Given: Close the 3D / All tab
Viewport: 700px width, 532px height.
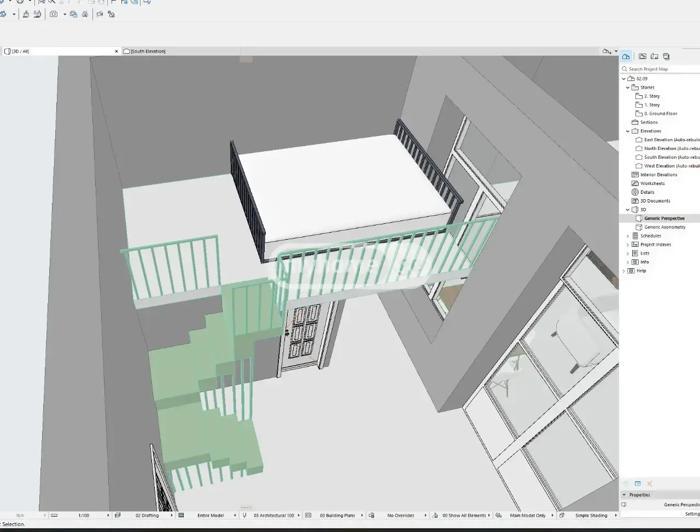Looking at the screenshot, I should [x=117, y=51].
